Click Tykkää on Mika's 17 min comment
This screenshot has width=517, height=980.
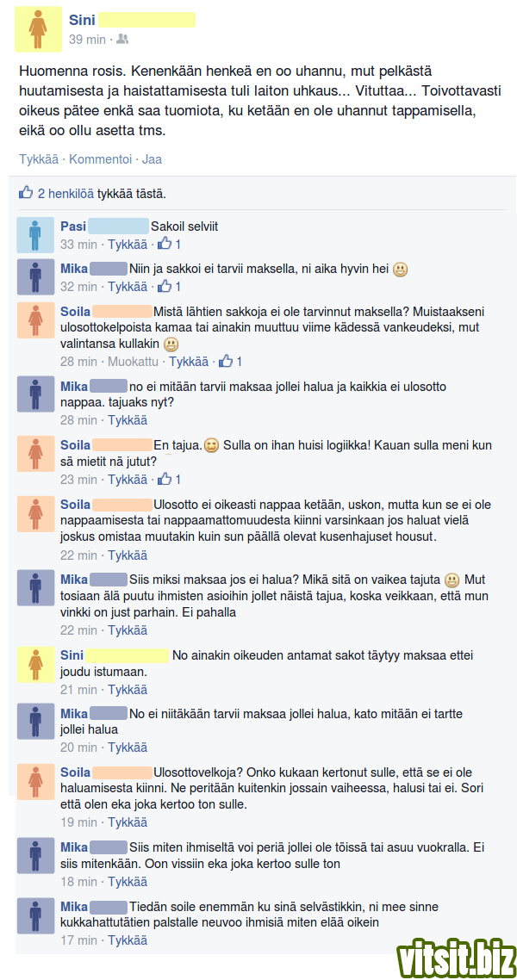(x=128, y=940)
